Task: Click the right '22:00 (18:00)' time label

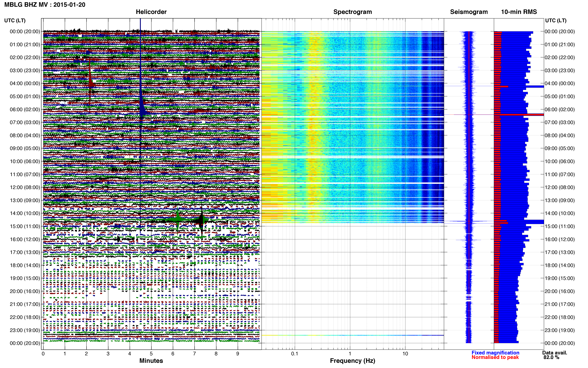Action: pos(560,317)
